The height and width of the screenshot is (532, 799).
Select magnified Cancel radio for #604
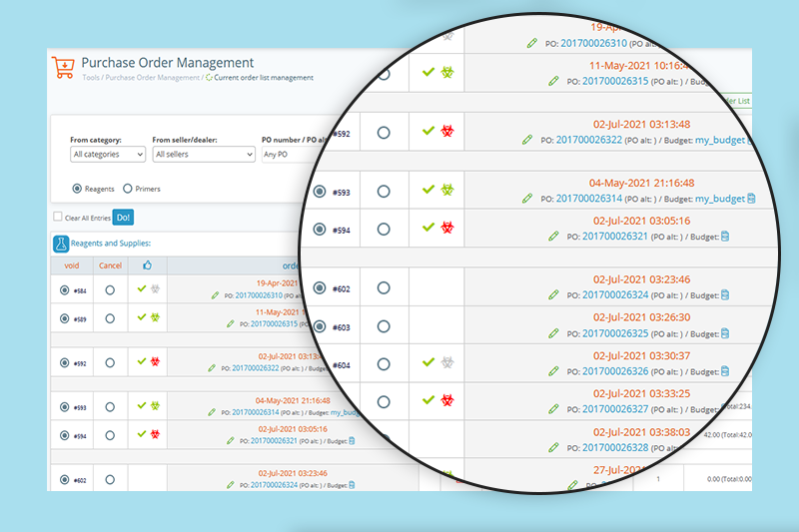click(x=384, y=364)
